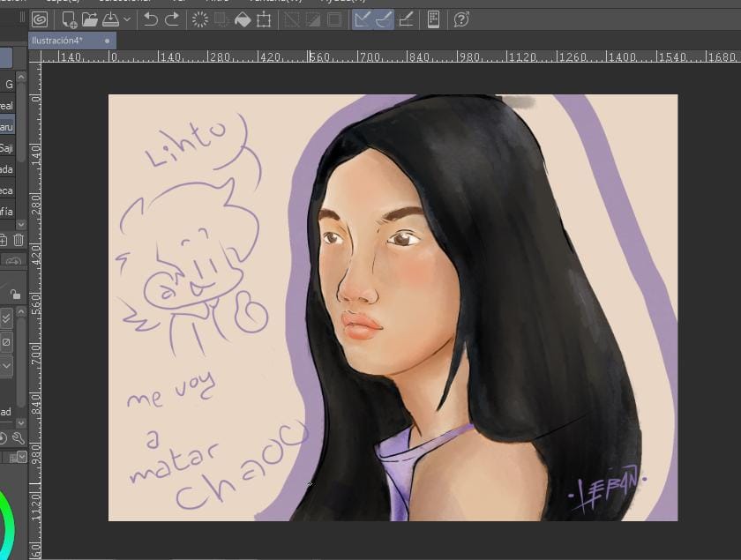The width and height of the screenshot is (741, 560).
Task: Click the Clear layer content icon
Action: coord(200,20)
